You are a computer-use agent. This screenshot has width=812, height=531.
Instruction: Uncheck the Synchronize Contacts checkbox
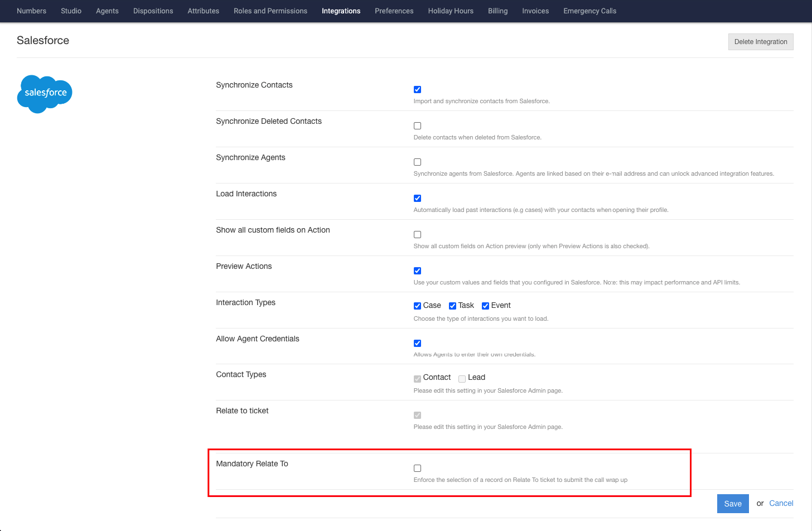(x=417, y=89)
